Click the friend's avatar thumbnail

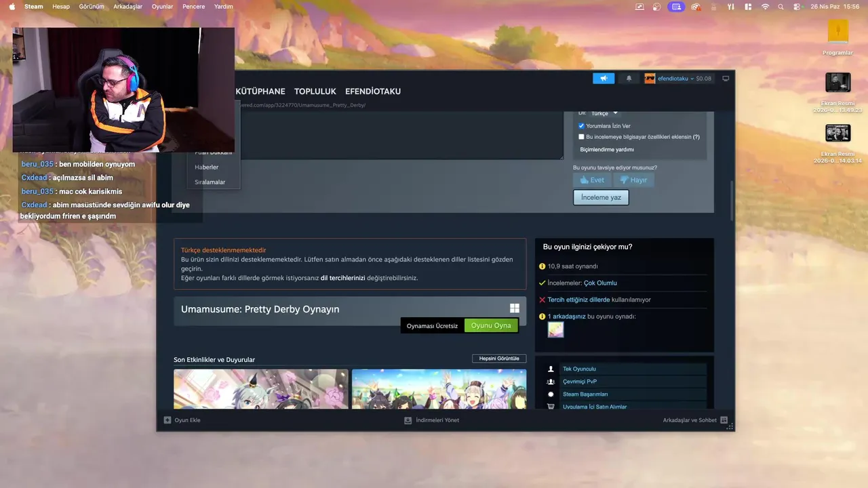556,329
